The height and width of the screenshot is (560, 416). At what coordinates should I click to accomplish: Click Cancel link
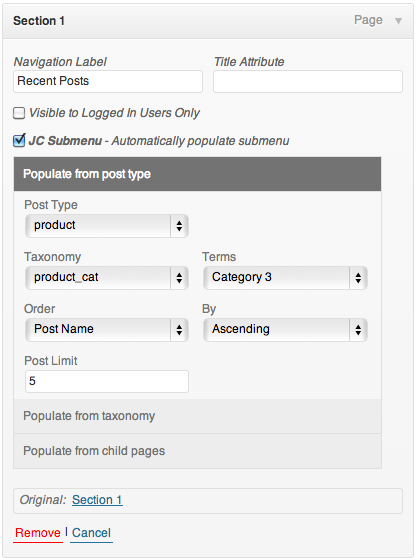91,533
